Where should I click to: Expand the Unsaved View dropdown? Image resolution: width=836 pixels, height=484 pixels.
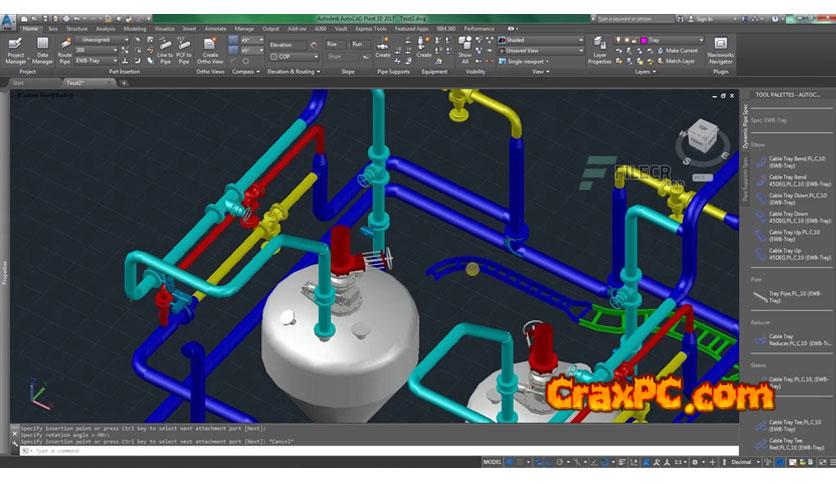click(x=542, y=50)
